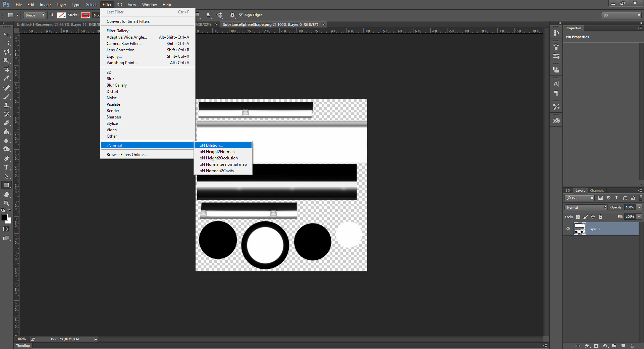
Task: Select the Horizontal Type tool
Action: tap(6, 167)
